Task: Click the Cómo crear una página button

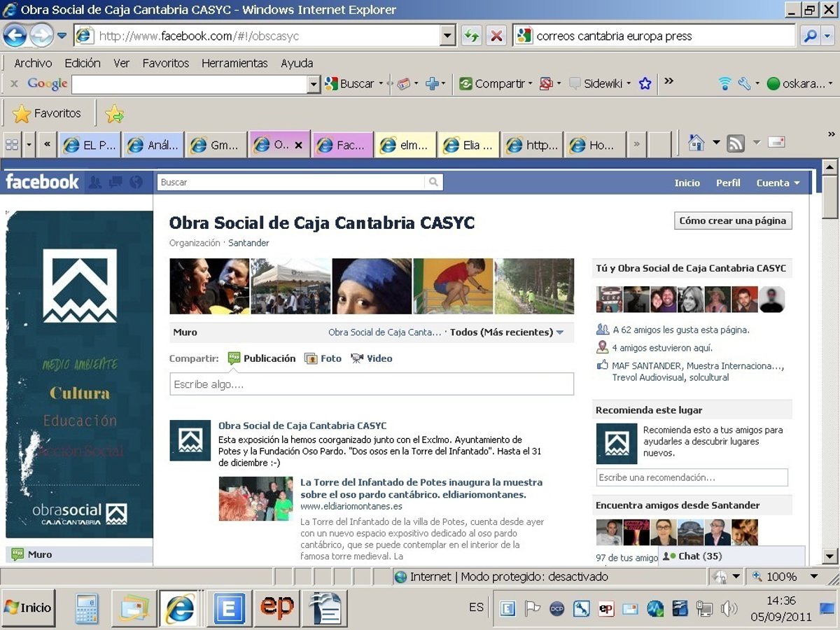Action: pyautogui.click(x=733, y=220)
